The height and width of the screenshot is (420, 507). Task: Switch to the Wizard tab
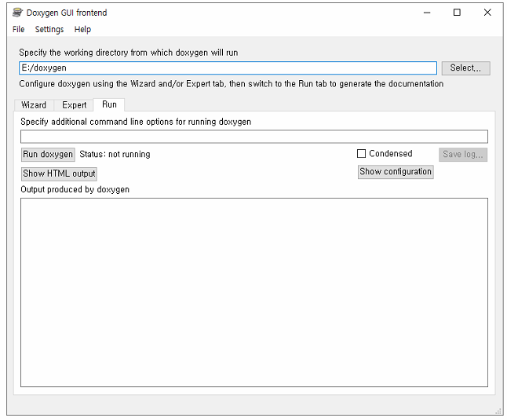coord(34,105)
